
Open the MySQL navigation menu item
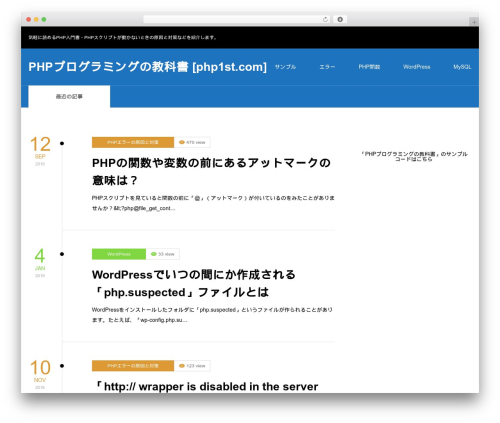click(462, 67)
